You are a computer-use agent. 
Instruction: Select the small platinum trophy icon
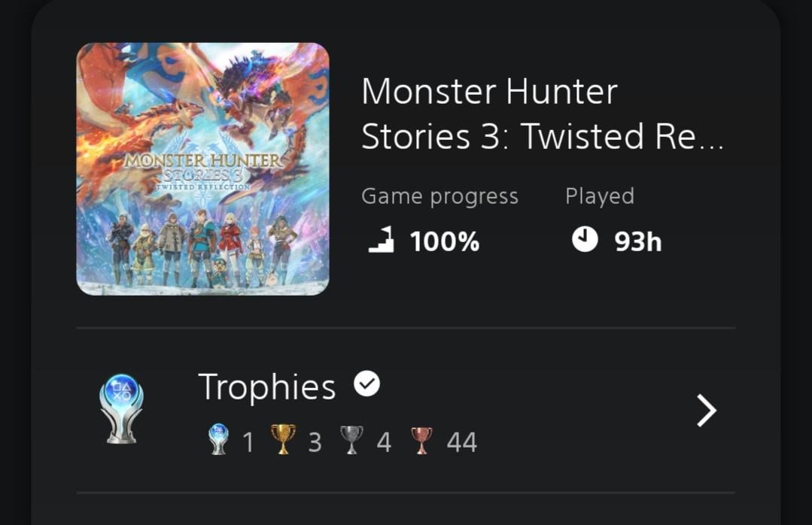tap(218, 441)
